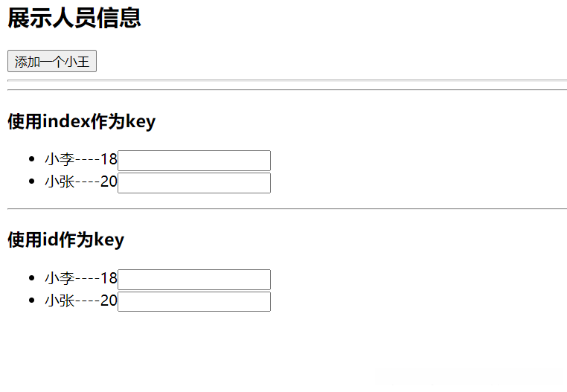Click the 添加一个小王 button

tap(52, 62)
